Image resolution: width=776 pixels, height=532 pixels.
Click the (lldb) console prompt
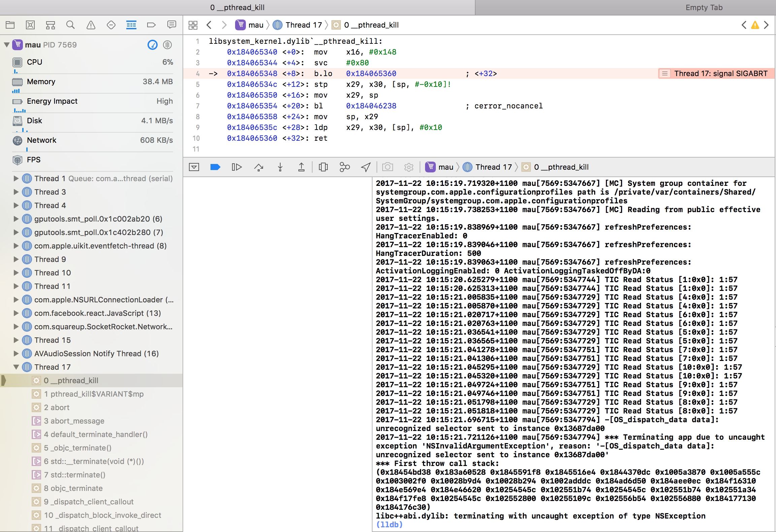click(390, 524)
